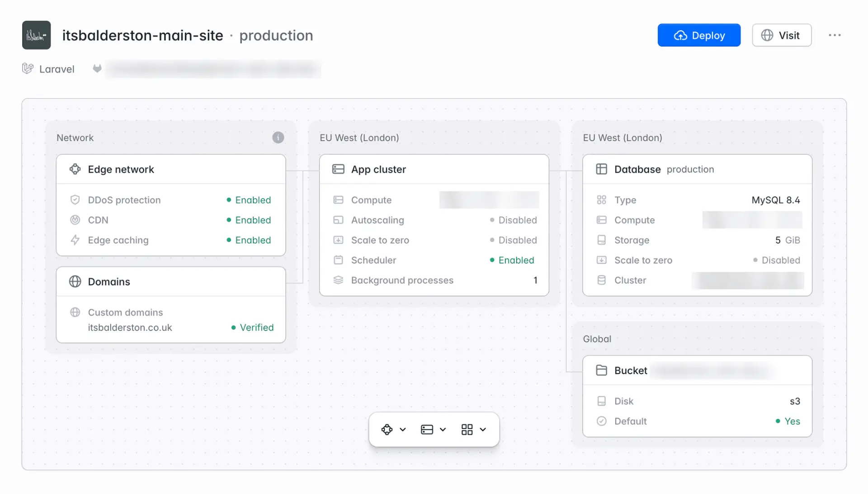This screenshot has width=868, height=494.
Task: Click the Database Compute icon
Action: click(601, 220)
